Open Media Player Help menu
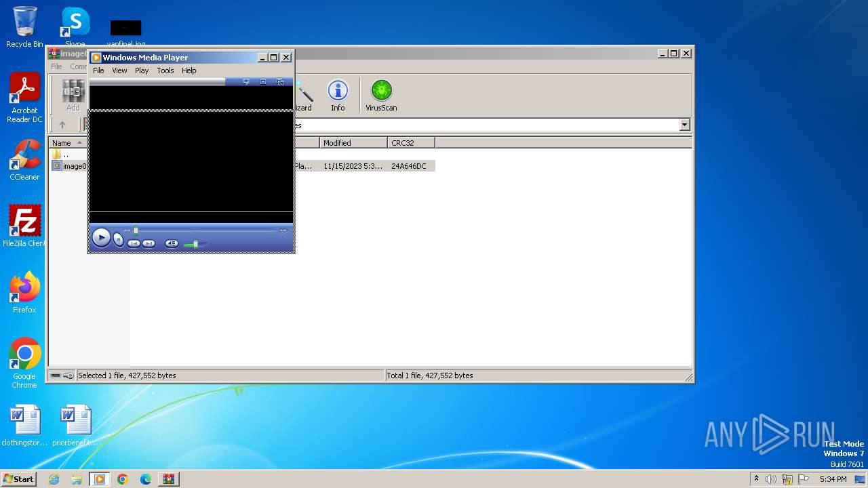The image size is (868, 488). (189, 70)
